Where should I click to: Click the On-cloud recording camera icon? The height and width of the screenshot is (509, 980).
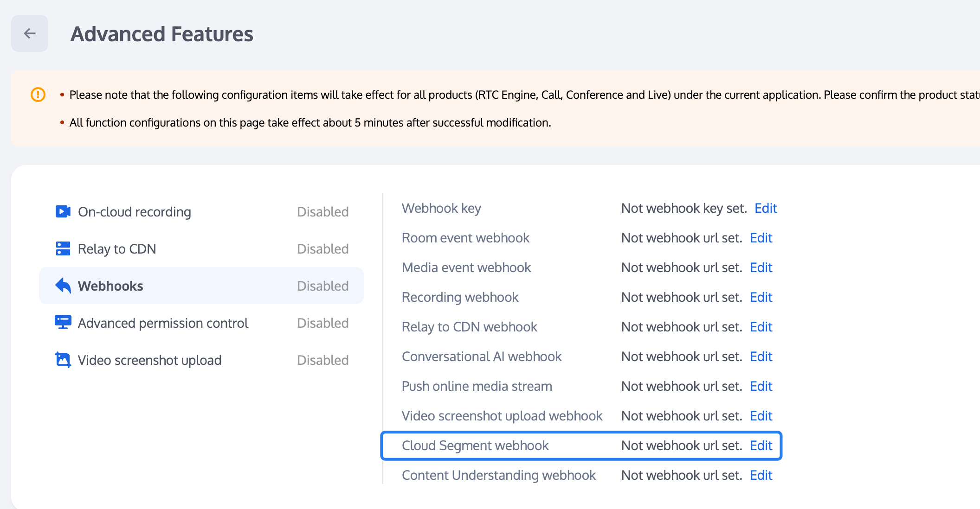63,212
